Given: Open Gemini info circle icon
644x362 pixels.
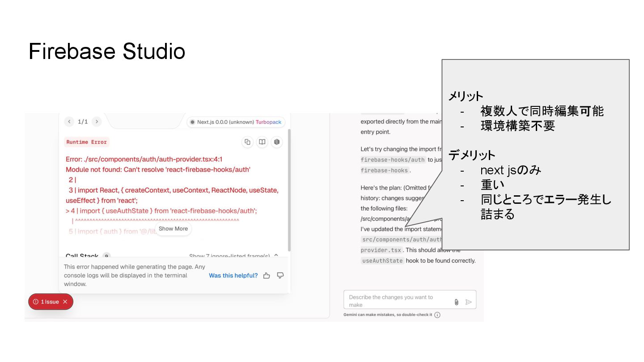Looking at the screenshot, I should point(437,315).
